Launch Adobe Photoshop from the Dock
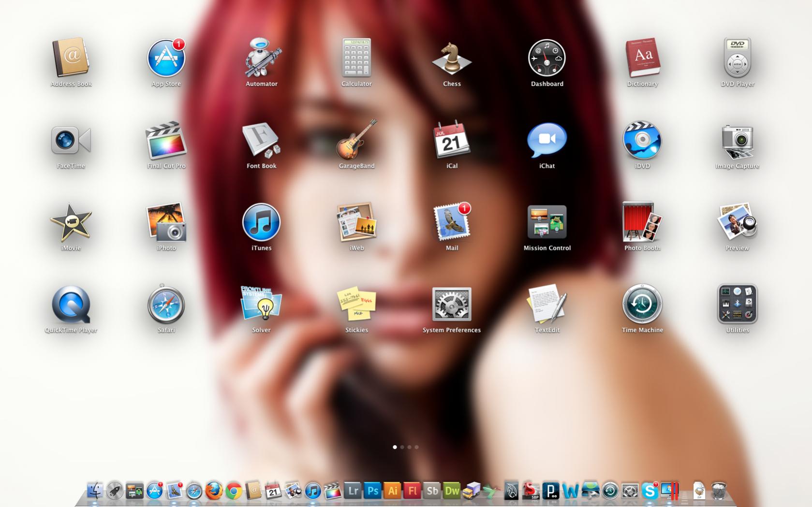The height and width of the screenshot is (507, 812). (x=372, y=491)
